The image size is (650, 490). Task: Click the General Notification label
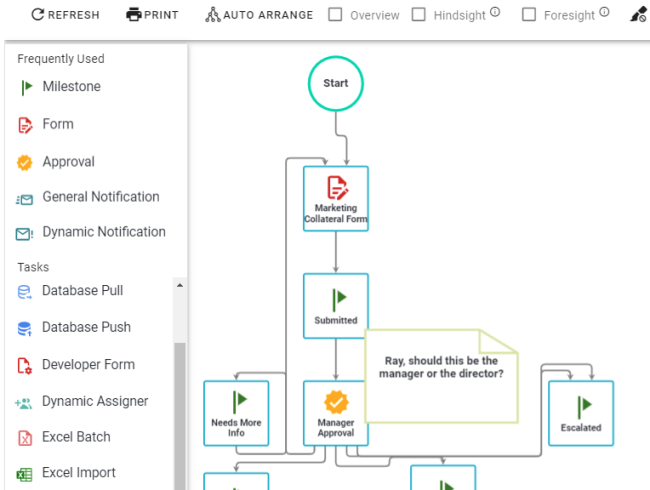pyautogui.click(x=101, y=196)
